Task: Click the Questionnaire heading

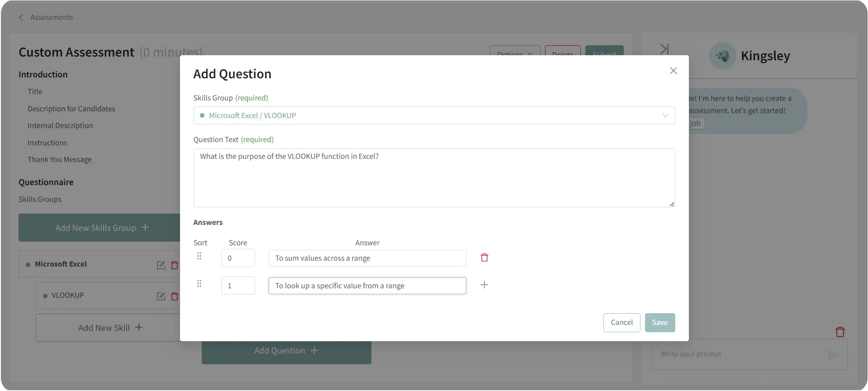Action: point(46,182)
